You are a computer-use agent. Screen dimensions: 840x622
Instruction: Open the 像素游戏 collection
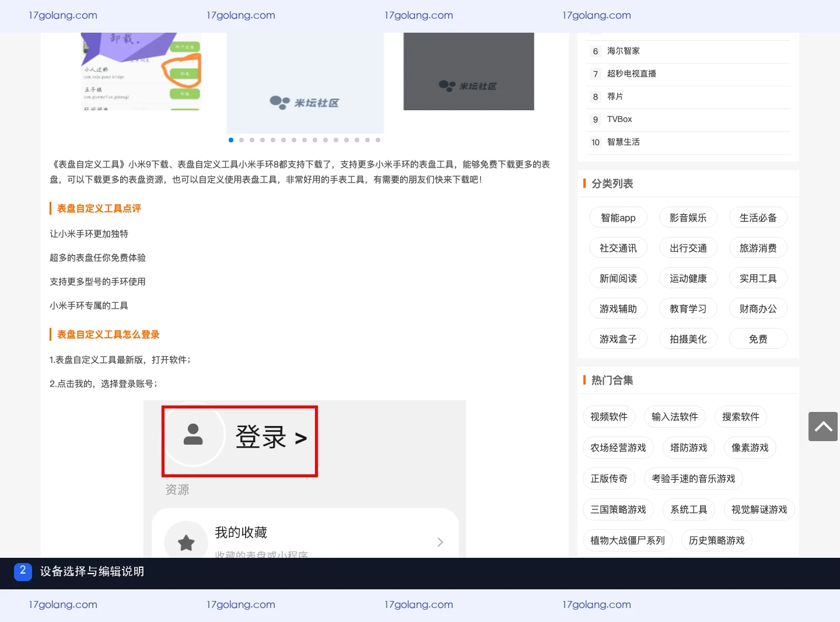(750, 448)
